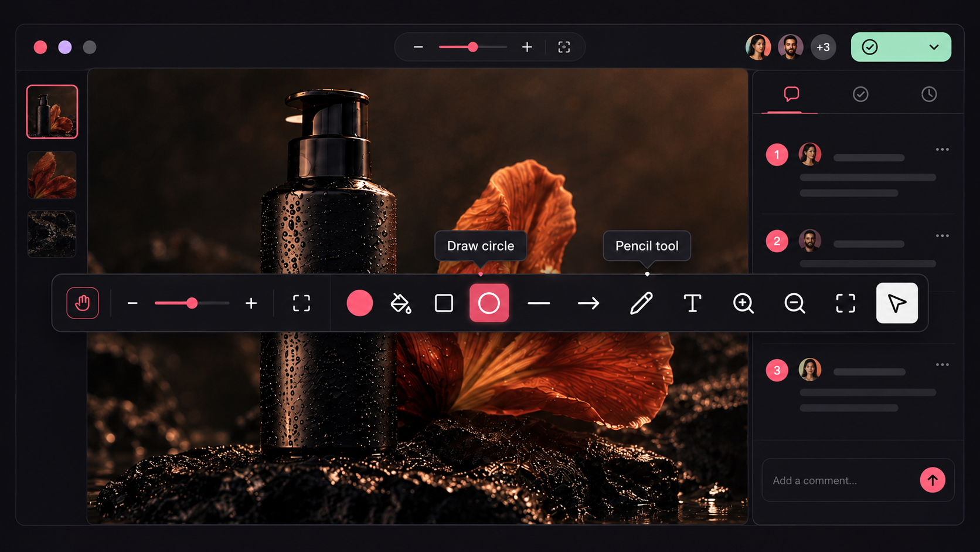Click the +3 collaborators badge
Image resolution: width=980 pixels, height=552 pixels.
pyautogui.click(x=824, y=47)
